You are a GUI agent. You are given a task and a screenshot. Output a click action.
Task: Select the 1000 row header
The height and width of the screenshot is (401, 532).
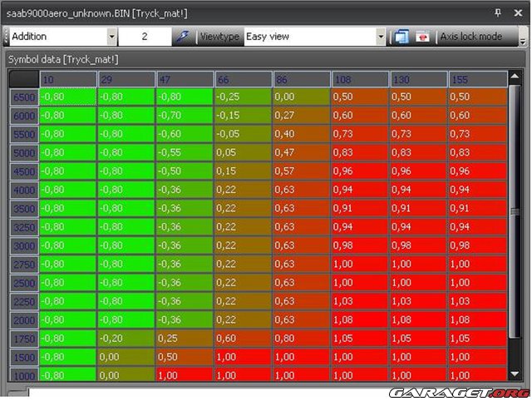(24, 374)
